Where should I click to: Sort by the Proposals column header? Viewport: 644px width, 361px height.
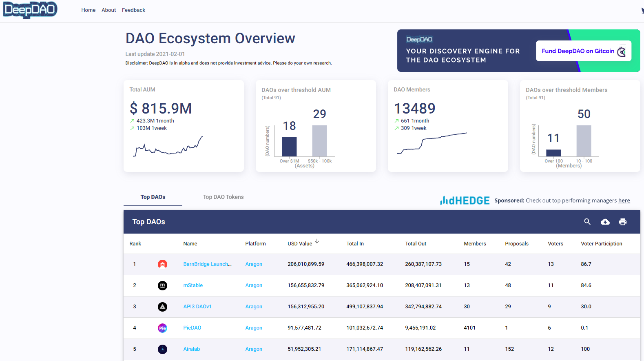click(x=517, y=244)
